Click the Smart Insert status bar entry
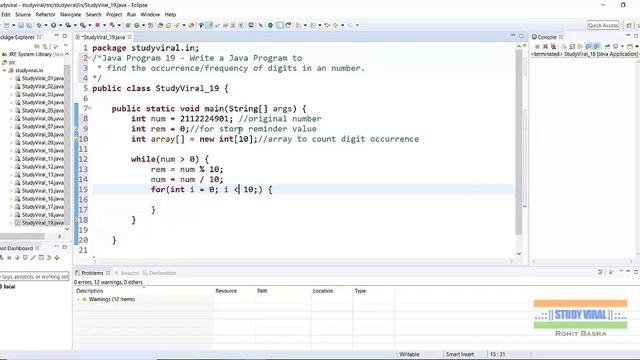The image size is (640, 360). (460, 354)
